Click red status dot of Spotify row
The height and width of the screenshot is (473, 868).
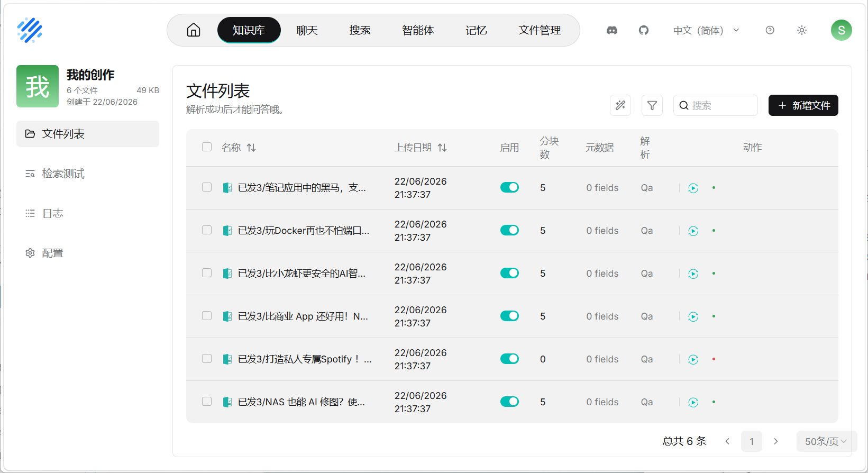point(714,359)
